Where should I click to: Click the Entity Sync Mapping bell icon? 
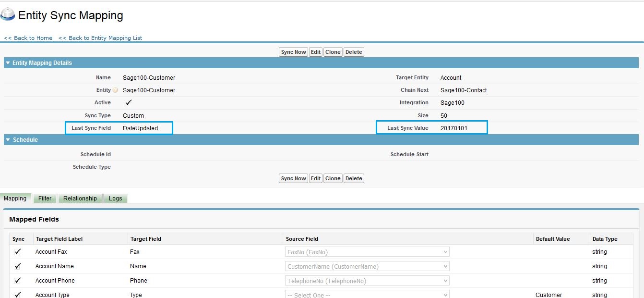(8, 15)
